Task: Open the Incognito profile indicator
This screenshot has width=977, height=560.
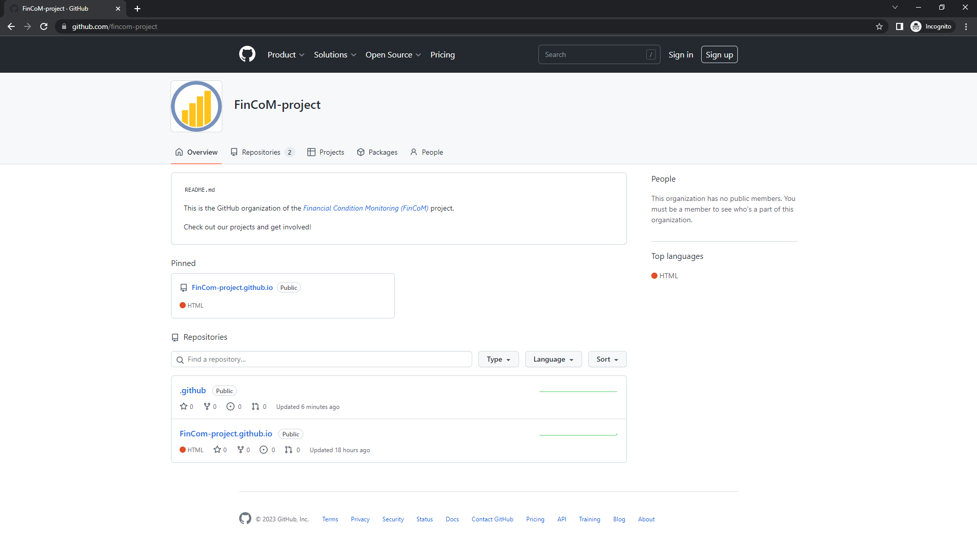Action: click(931, 26)
